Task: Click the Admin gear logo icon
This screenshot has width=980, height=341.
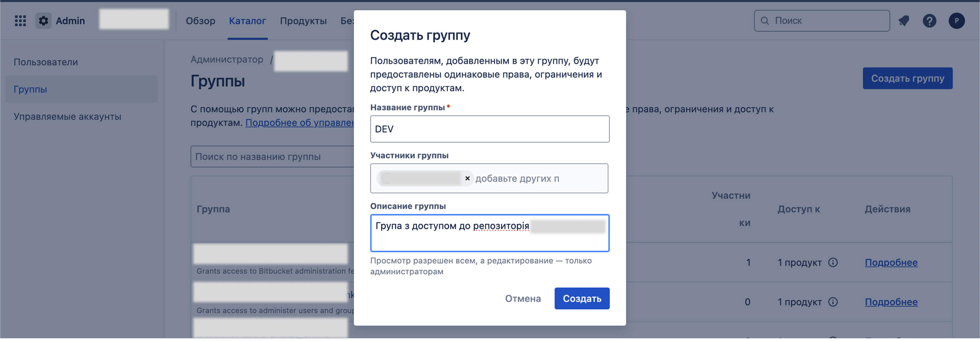Action: pyautogui.click(x=43, y=20)
